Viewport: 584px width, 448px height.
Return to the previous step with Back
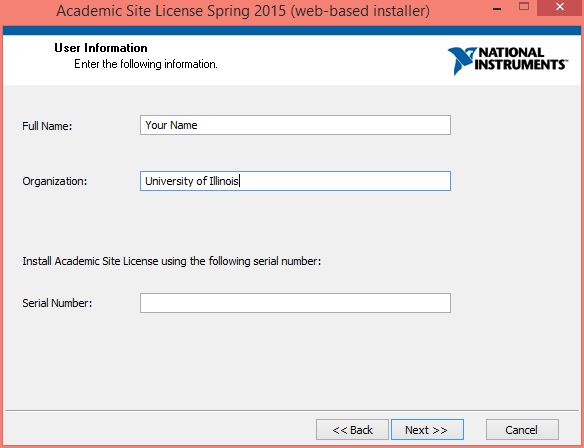pos(352,430)
